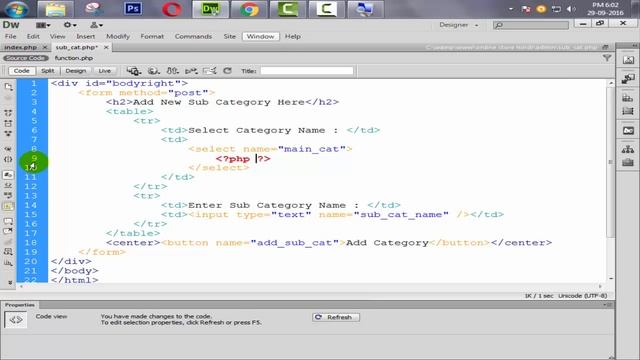Open the CSS Styles panel icon in right dock
The height and width of the screenshot is (360, 640).
coord(628,78)
